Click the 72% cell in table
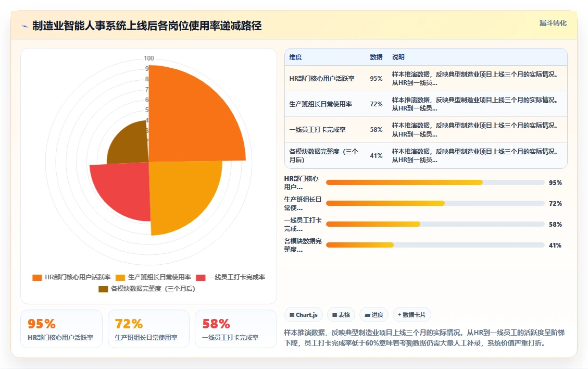The image size is (588, 369). click(x=376, y=104)
